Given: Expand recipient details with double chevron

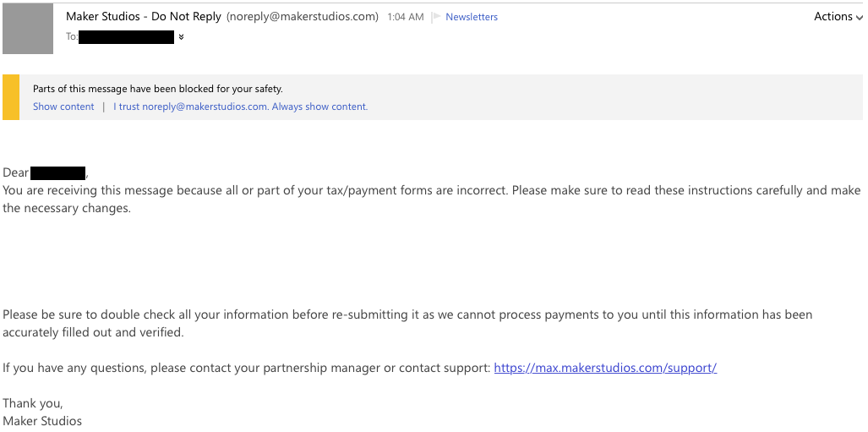Looking at the screenshot, I should pyautogui.click(x=181, y=37).
